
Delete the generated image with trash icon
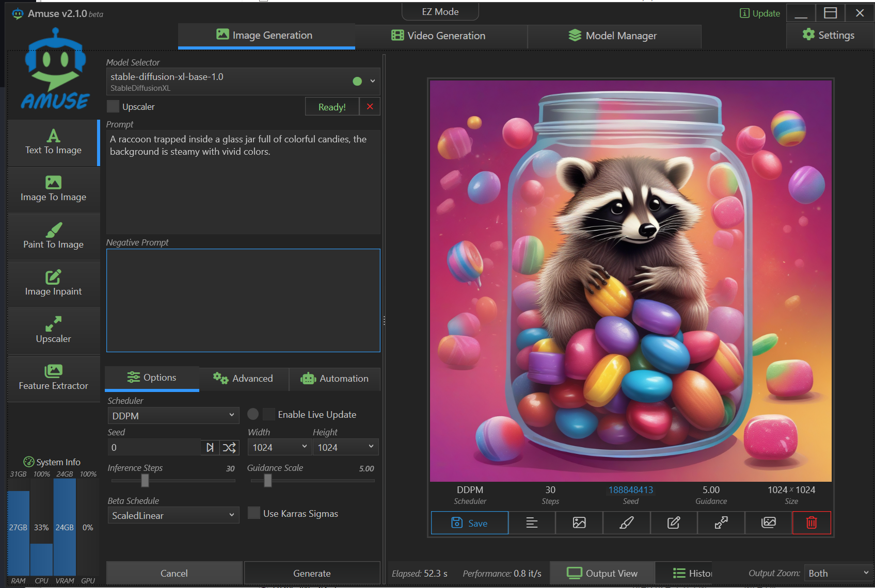pos(812,523)
